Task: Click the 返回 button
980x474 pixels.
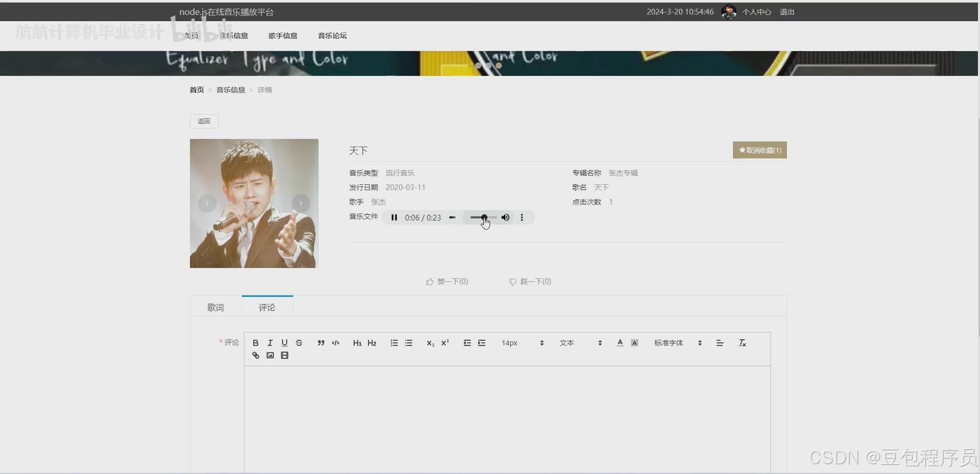Action: point(204,121)
